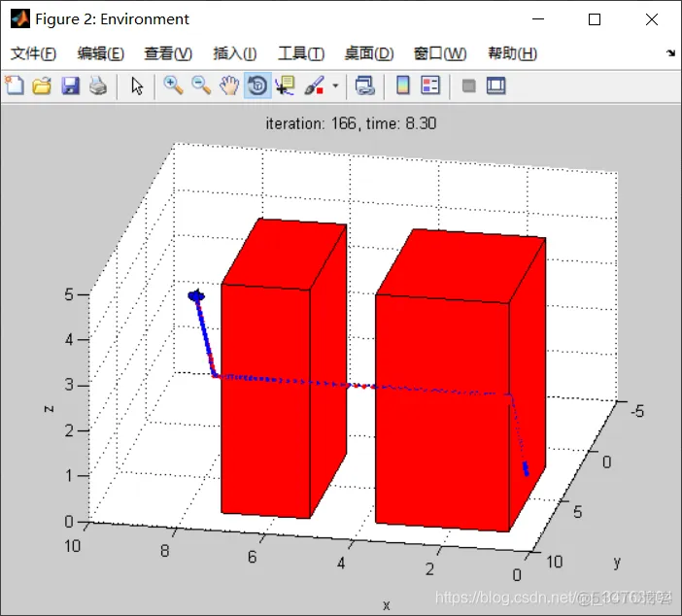The height and width of the screenshot is (616, 682).
Task: Open the 桌面(D) menu
Action: (x=369, y=53)
